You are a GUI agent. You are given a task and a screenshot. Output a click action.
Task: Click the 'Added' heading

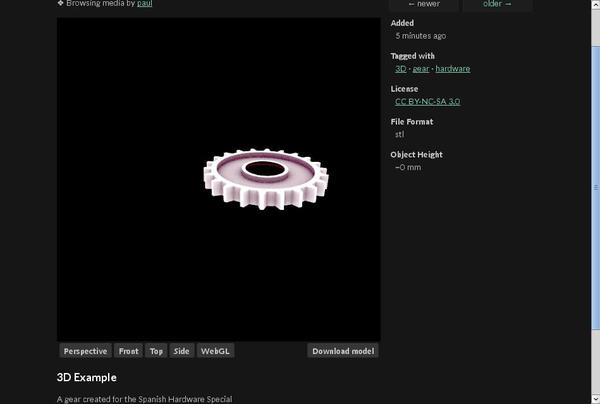(402, 23)
